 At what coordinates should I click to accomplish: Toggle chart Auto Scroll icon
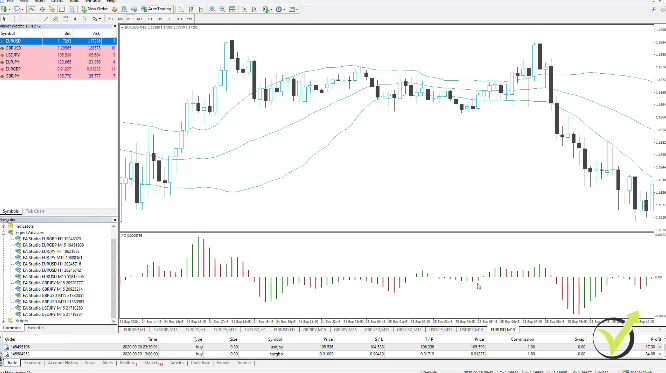(244, 9)
